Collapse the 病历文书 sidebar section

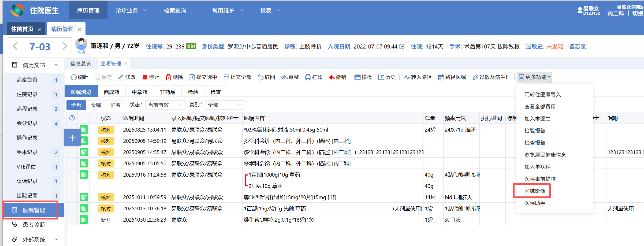click(56, 65)
